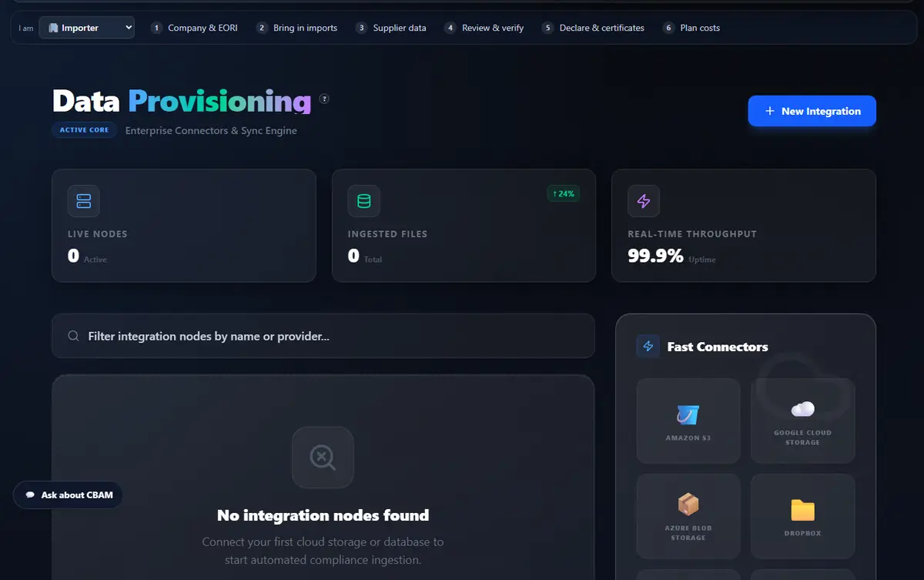This screenshot has height=580, width=924.
Task: Go to step 2 Bring in imports
Action: pyautogui.click(x=296, y=28)
